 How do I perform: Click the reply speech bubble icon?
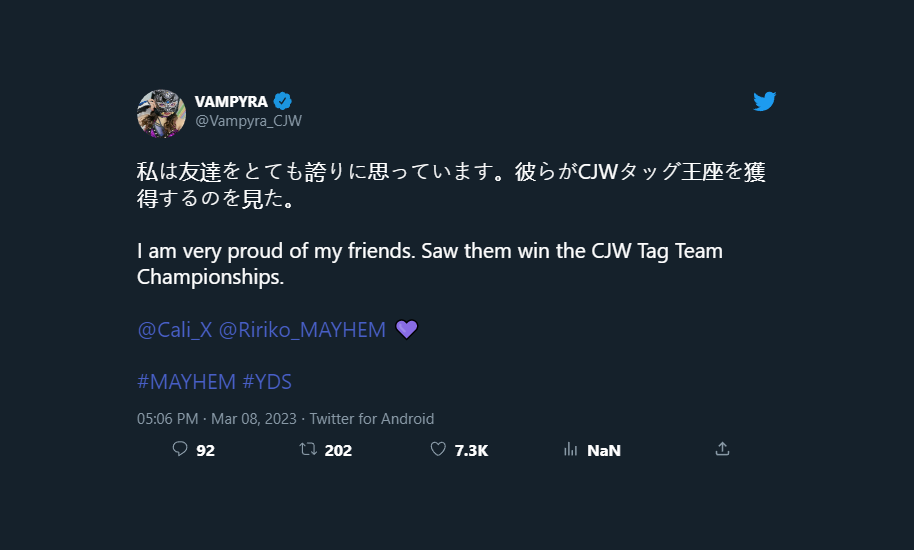tap(180, 450)
